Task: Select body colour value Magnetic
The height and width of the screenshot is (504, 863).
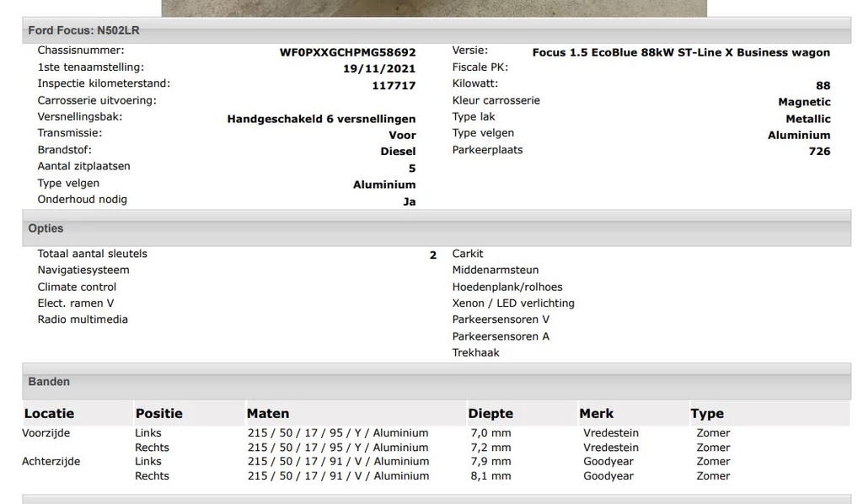Action: 804,102
